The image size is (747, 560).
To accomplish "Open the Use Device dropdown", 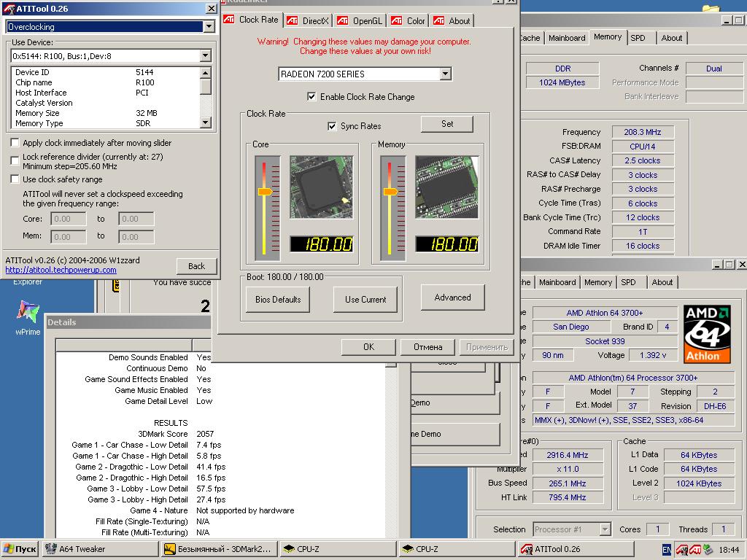I will [205, 55].
